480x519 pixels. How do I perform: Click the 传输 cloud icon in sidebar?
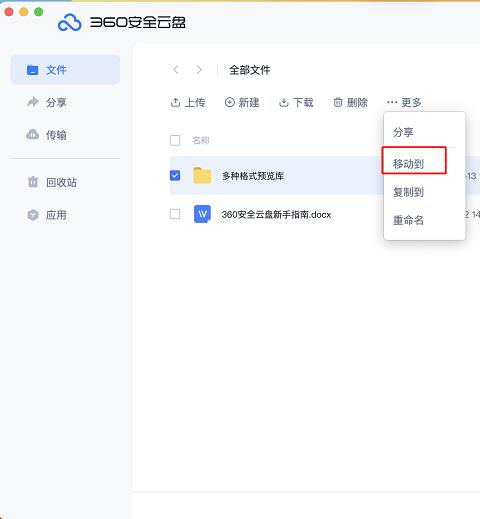pyautogui.click(x=33, y=134)
